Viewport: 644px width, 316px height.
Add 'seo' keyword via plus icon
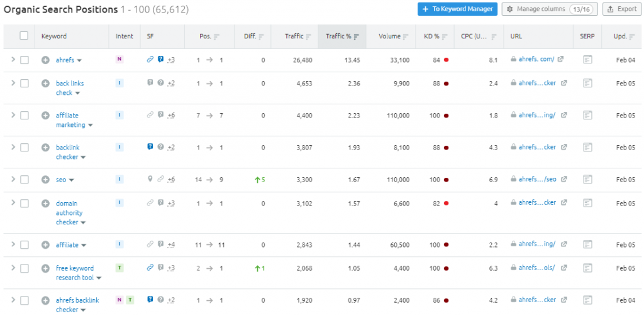(45, 179)
